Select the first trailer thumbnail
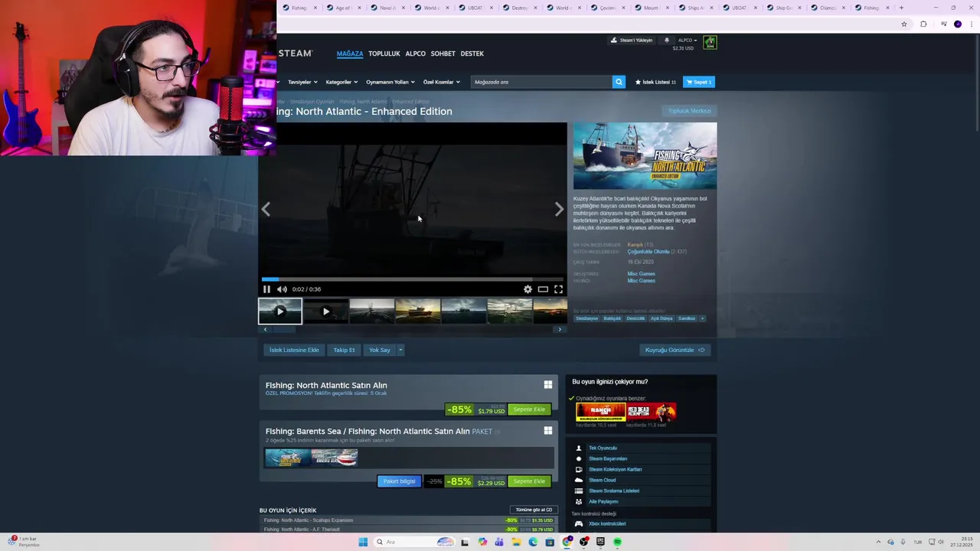980x551 pixels. coord(280,311)
